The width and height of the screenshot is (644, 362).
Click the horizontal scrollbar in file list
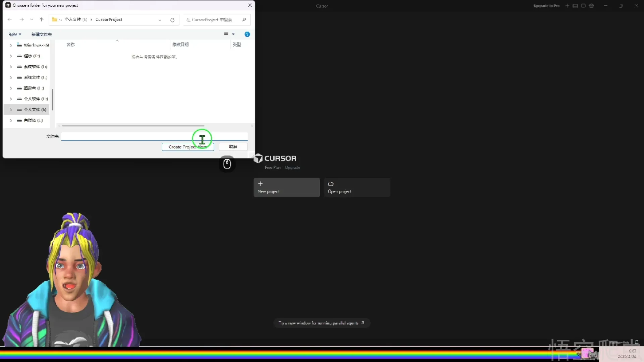click(133, 126)
